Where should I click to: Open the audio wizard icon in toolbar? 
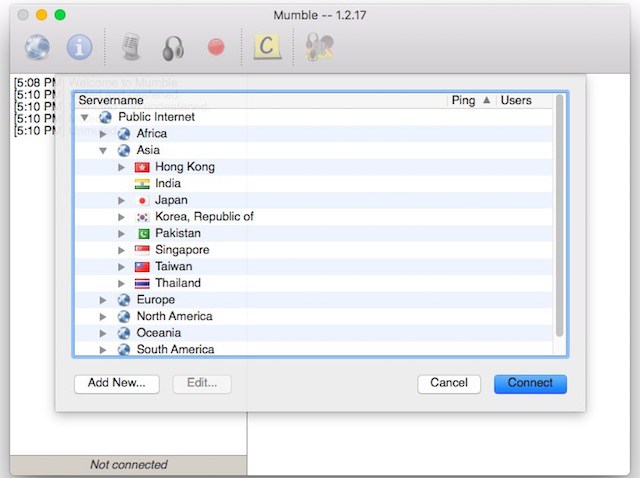coord(320,47)
